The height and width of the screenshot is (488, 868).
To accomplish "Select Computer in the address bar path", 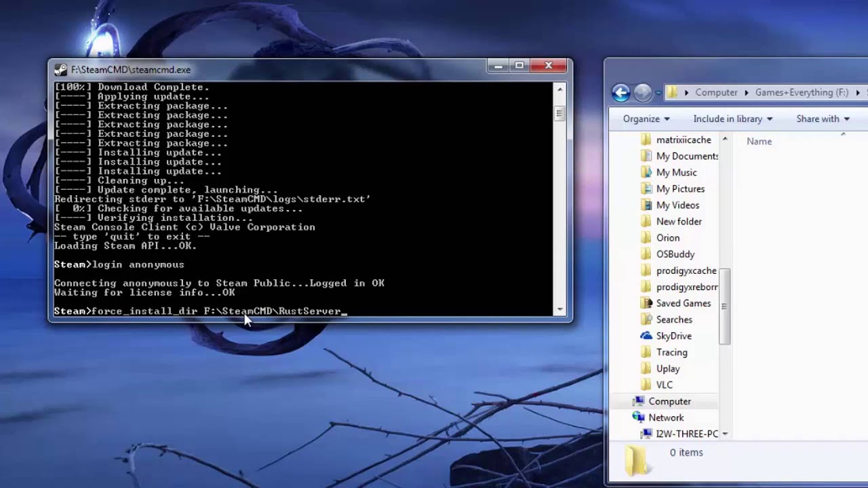I will pyautogui.click(x=716, y=92).
